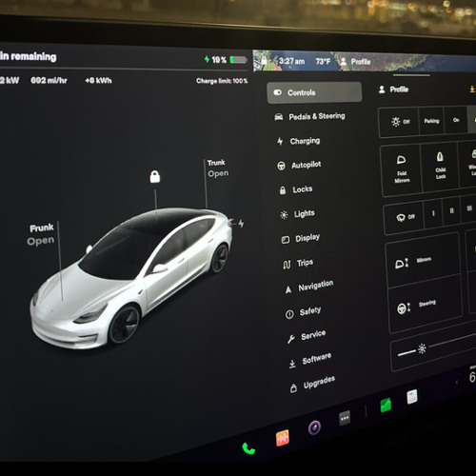The height and width of the screenshot is (476, 476).
Task: Set wipers to speed III
Action: pos(469,208)
